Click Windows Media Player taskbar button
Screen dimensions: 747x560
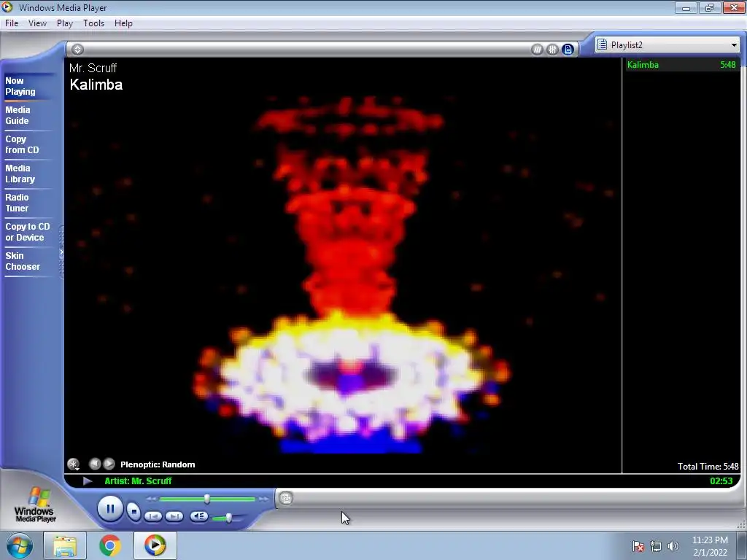155,546
